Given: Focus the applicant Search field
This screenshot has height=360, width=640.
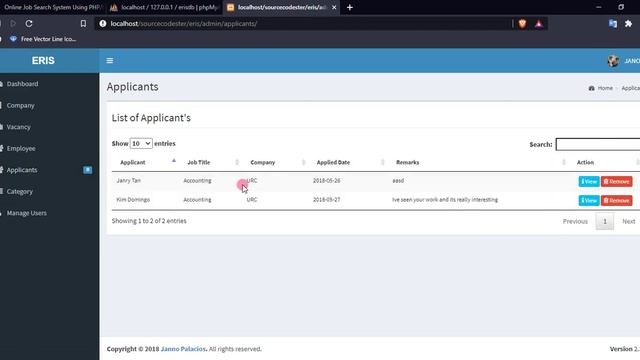Looking at the screenshot, I should pyautogui.click(x=598, y=144).
